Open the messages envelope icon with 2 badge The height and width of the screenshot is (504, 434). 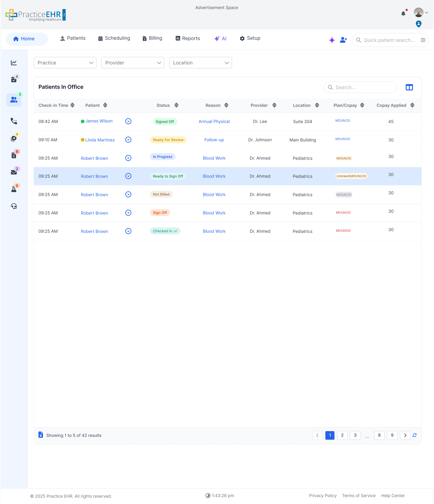coord(14,172)
